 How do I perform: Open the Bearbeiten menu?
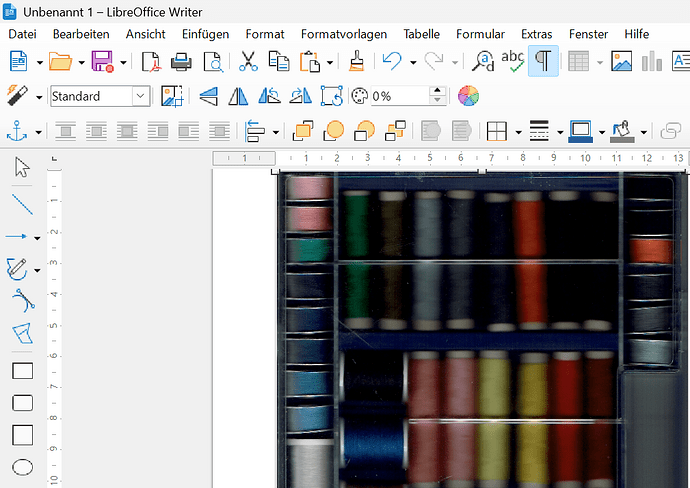click(81, 34)
